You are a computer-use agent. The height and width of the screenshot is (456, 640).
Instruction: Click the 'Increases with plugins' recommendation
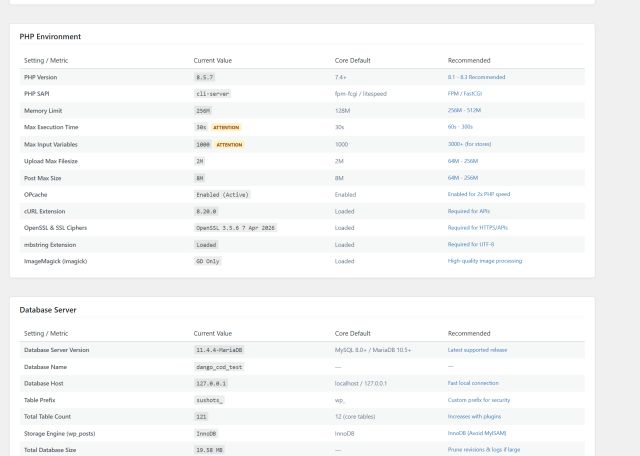click(x=474, y=416)
